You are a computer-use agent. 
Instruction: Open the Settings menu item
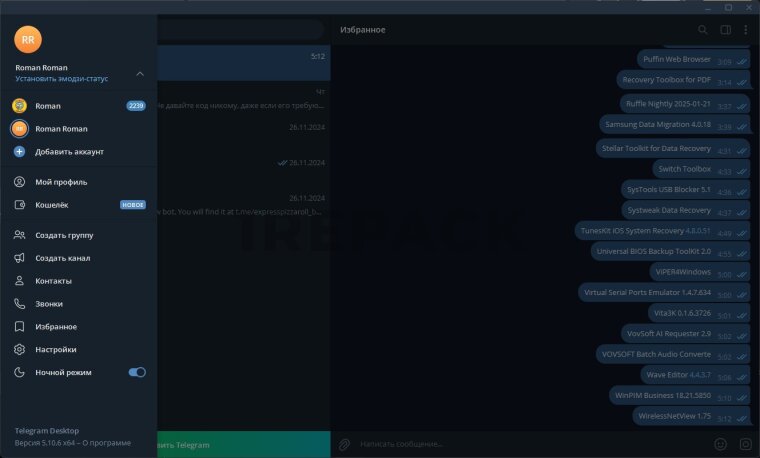click(x=55, y=349)
